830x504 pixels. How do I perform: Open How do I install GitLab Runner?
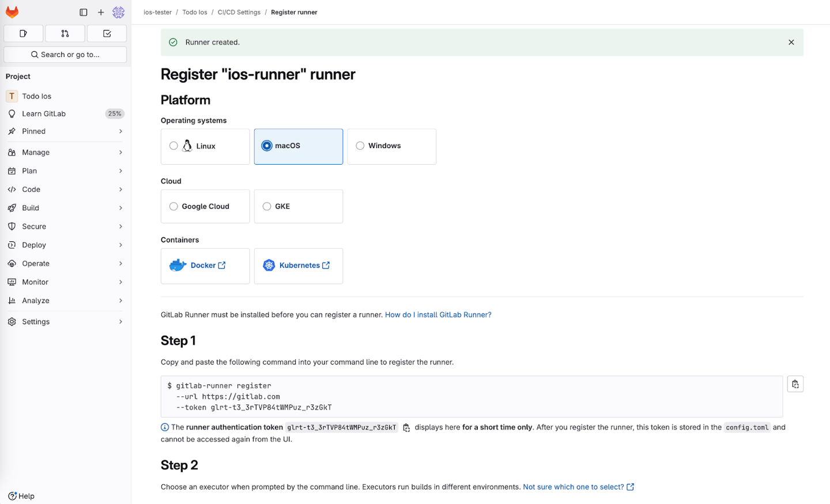[438, 314]
